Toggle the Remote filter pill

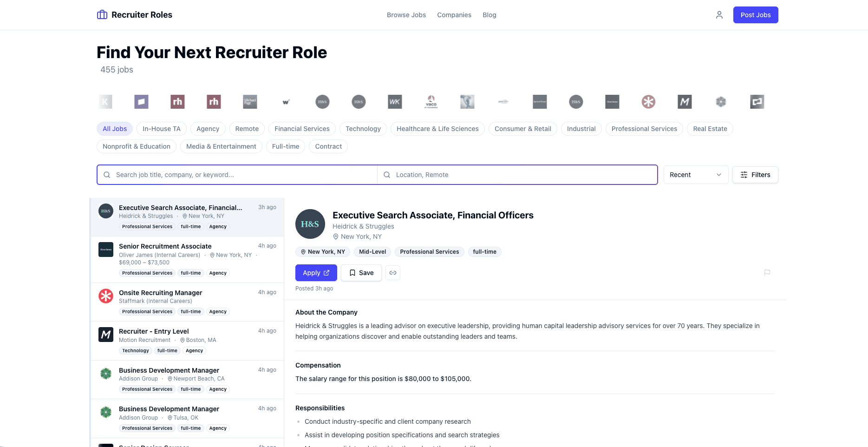[247, 129]
